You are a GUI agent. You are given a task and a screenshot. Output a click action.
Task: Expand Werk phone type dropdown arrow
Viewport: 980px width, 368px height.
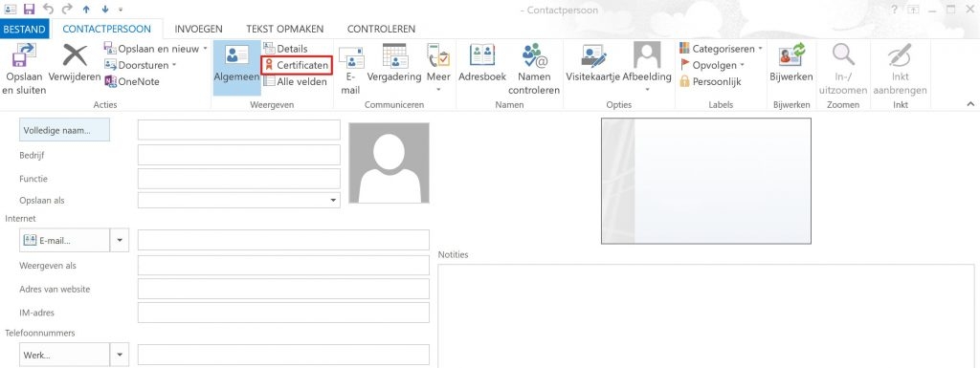pos(120,355)
